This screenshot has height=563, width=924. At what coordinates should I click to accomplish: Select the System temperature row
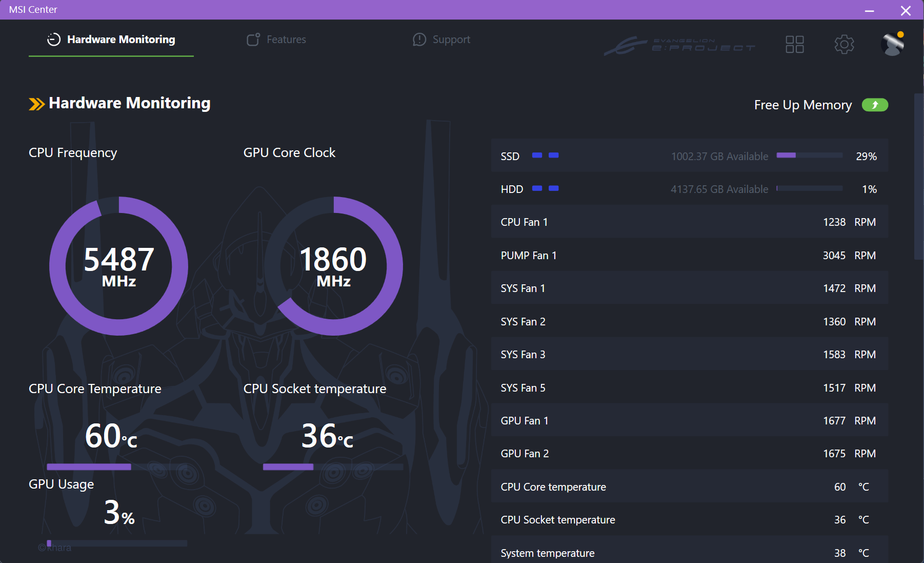click(x=690, y=550)
